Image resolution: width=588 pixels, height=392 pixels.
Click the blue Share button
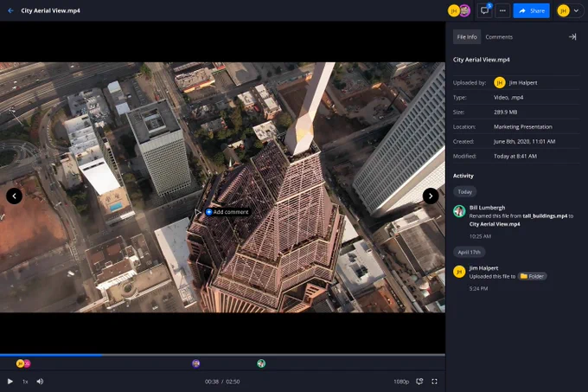point(532,10)
